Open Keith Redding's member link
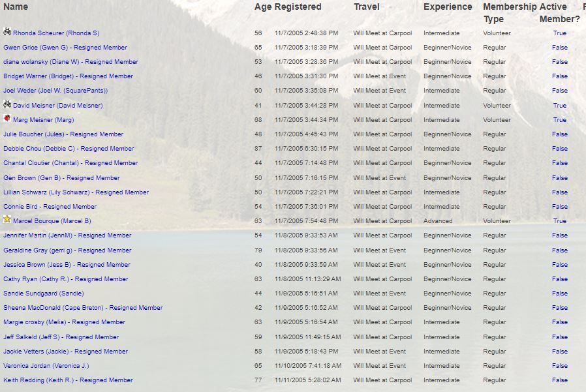 pyautogui.click(x=68, y=380)
